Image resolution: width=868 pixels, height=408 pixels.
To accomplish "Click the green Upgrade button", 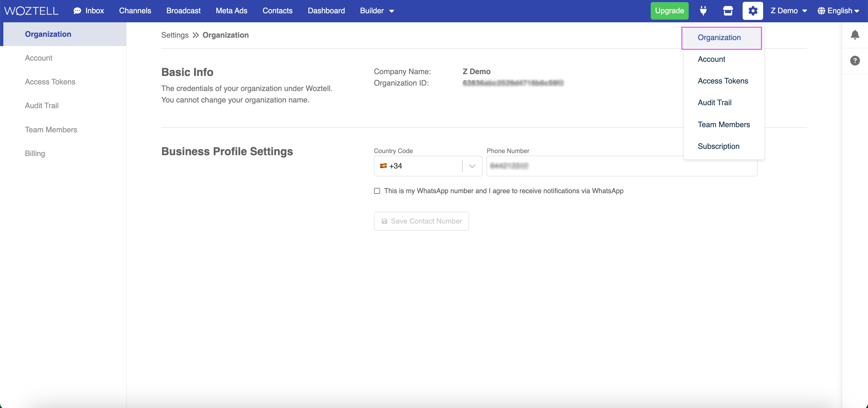I will [x=669, y=11].
